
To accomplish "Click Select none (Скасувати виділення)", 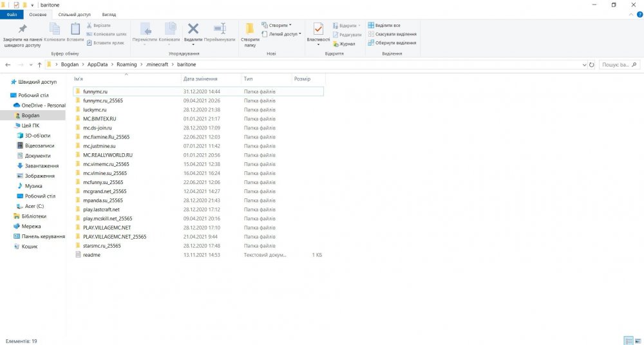I will [x=392, y=34].
